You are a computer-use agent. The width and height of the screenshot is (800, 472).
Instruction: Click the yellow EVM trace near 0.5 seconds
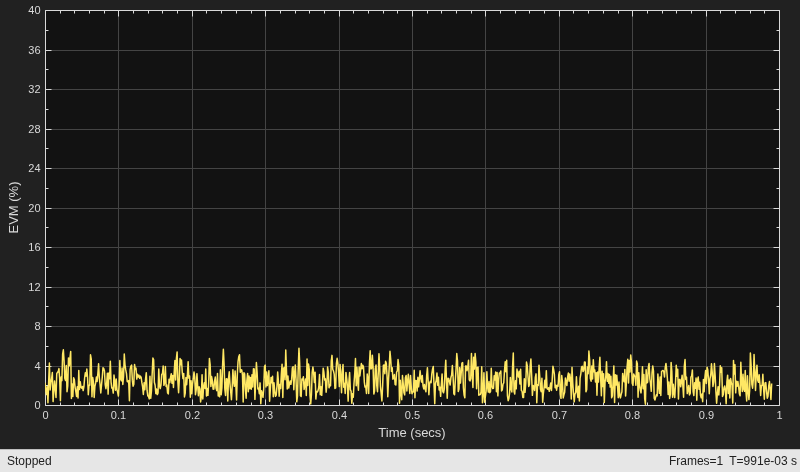click(x=412, y=382)
